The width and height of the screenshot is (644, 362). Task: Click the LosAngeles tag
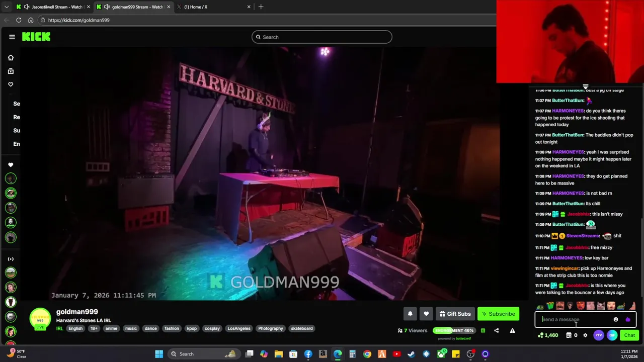[x=239, y=328]
